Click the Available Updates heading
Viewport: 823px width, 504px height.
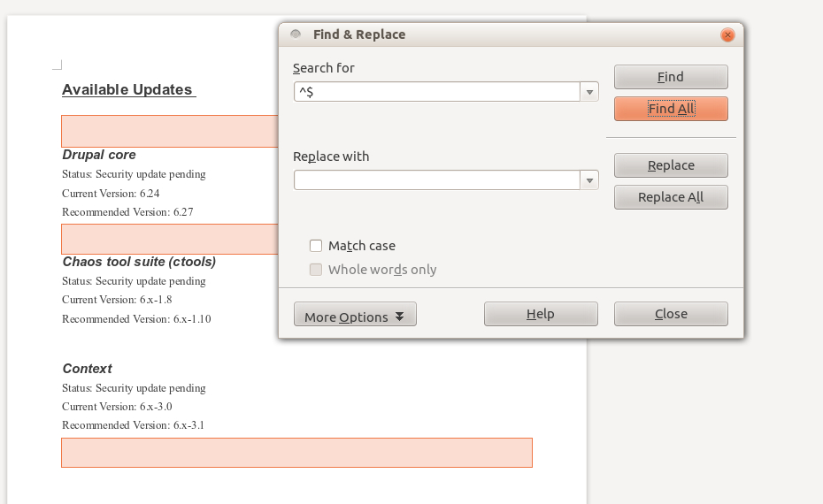pos(127,89)
